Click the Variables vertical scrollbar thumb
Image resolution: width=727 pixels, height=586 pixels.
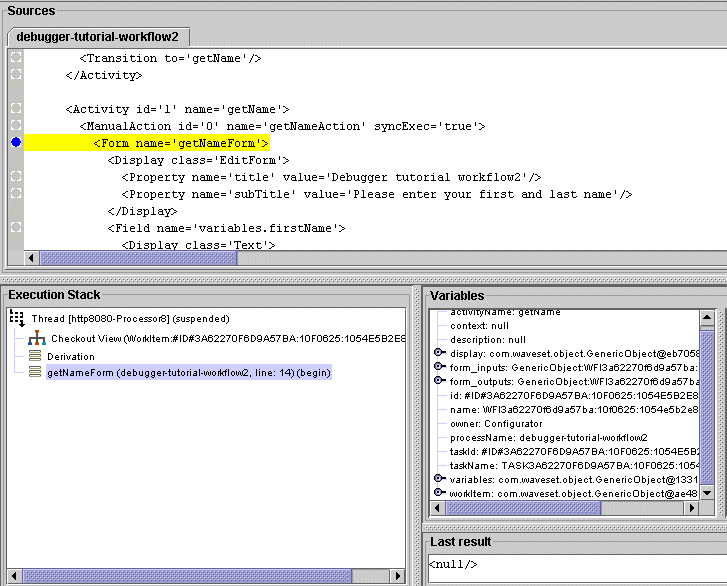click(x=707, y=408)
